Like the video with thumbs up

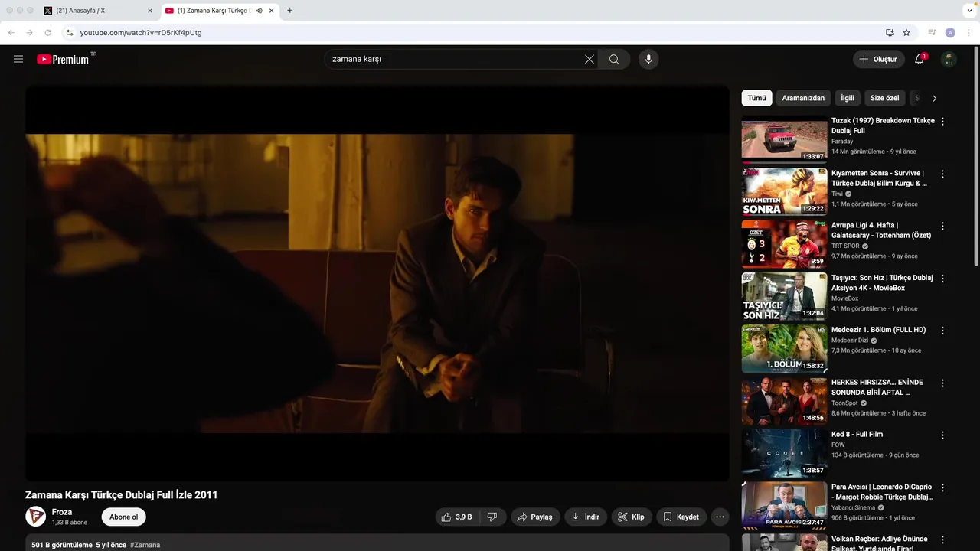457,517
